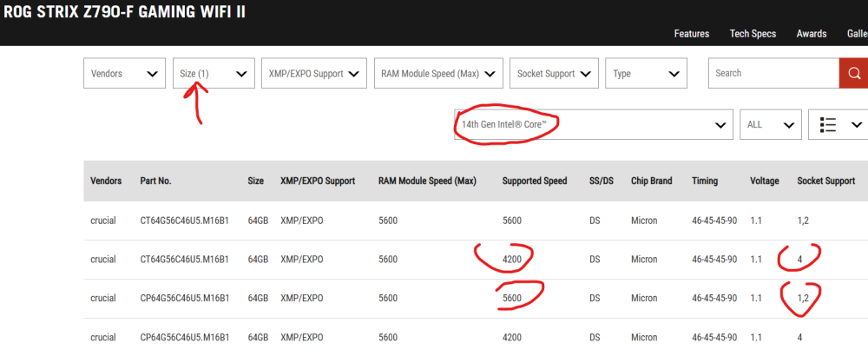This screenshot has height=356, width=868.
Task: Open RAM Module Speed (Max) filter
Action: [x=438, y=73]
